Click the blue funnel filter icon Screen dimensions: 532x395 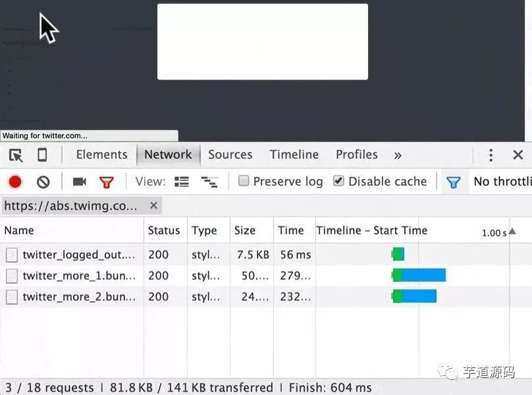point(453,182)
